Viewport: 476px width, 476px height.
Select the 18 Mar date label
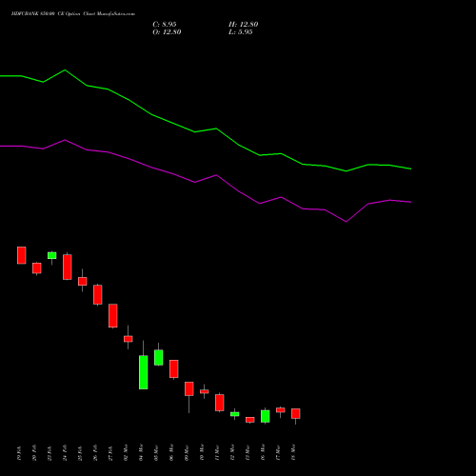(293, 452)
